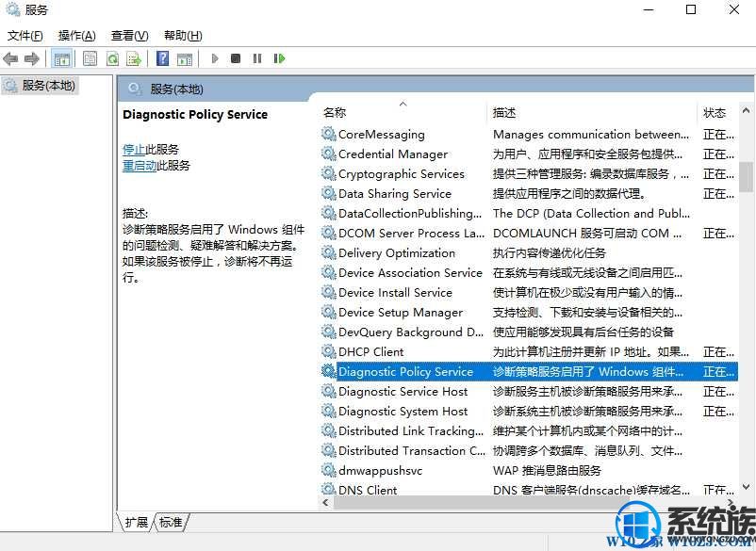Sort by the 状态 column header
The height and width of the screenshot is (551, 756).
click(x=717, y=113)
